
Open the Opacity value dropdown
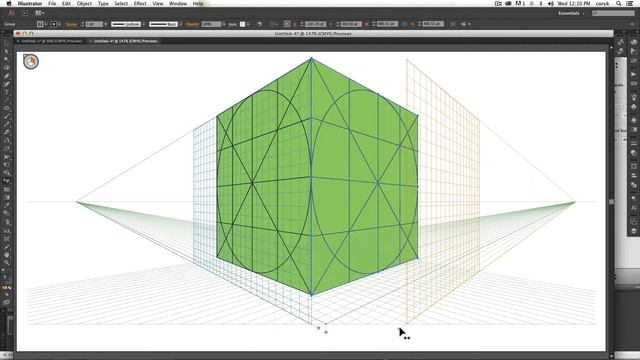[224, 24]
